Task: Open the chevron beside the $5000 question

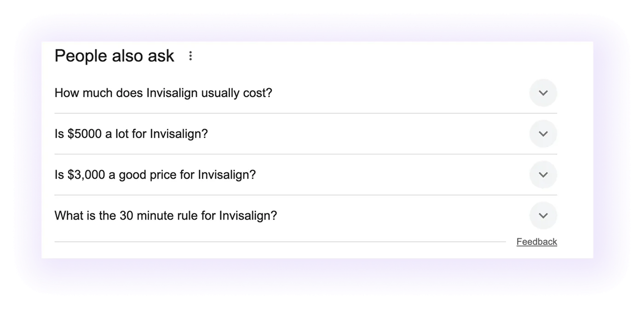Action: coord(543,134)
